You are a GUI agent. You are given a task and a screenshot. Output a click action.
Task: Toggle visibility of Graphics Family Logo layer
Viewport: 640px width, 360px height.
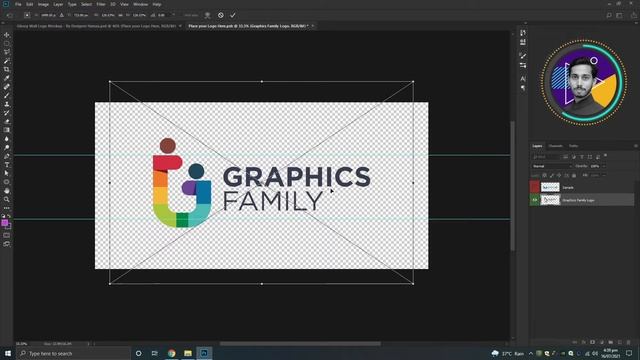535,200
